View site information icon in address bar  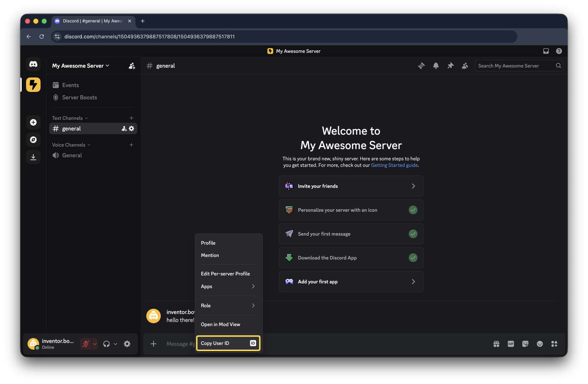[57, 37]
